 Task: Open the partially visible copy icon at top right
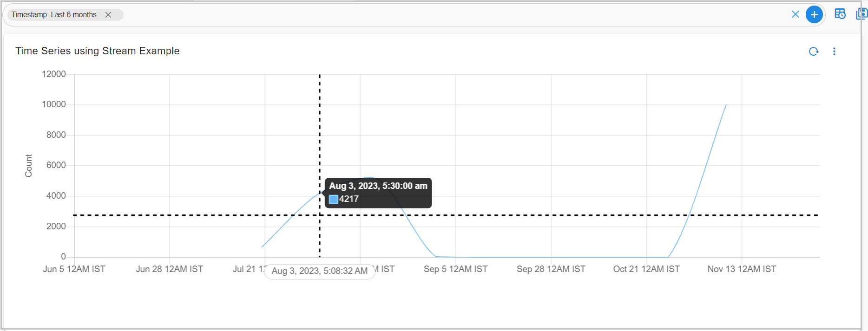(862, 14)
